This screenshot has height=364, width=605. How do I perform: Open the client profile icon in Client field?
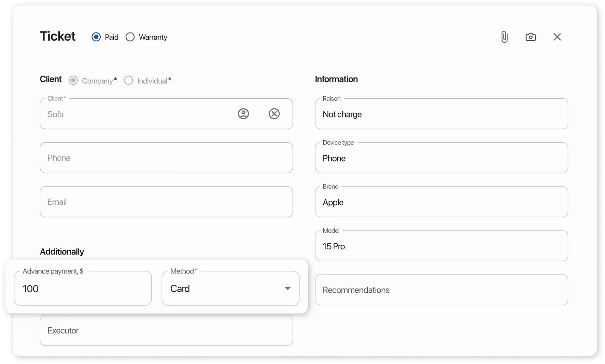click(x=243, y=114)
